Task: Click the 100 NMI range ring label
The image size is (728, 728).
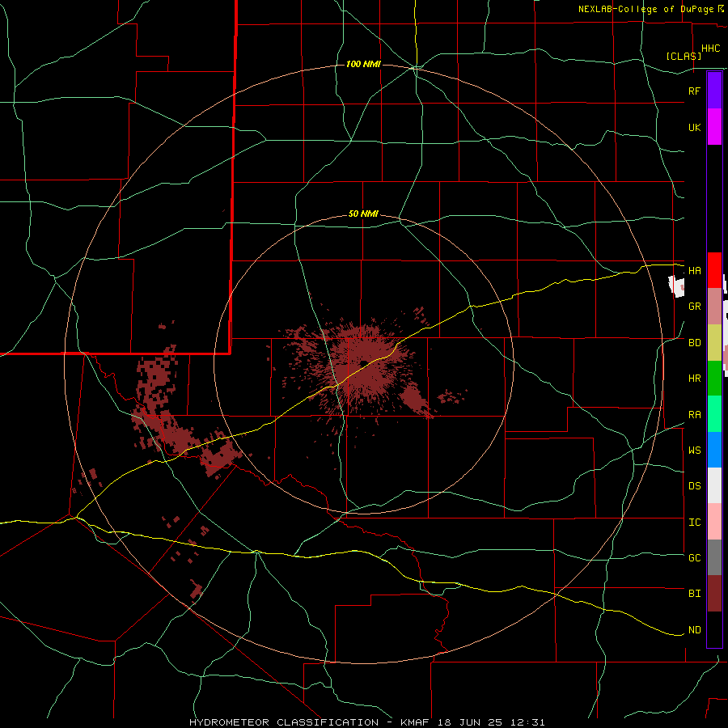Action: coord(363,64)
